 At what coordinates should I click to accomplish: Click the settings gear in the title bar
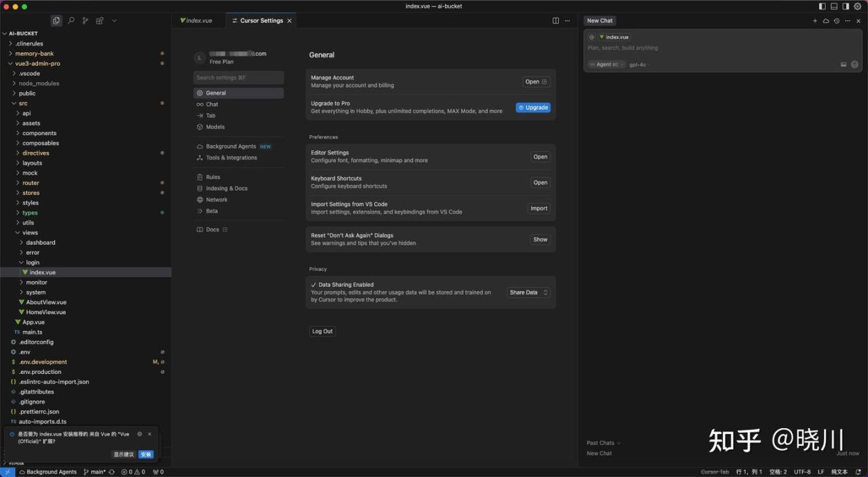(857, 6)
